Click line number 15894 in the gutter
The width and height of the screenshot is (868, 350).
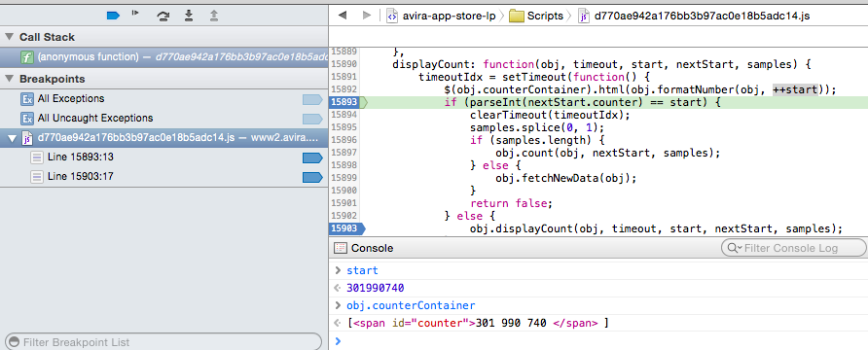coord(344,115)
